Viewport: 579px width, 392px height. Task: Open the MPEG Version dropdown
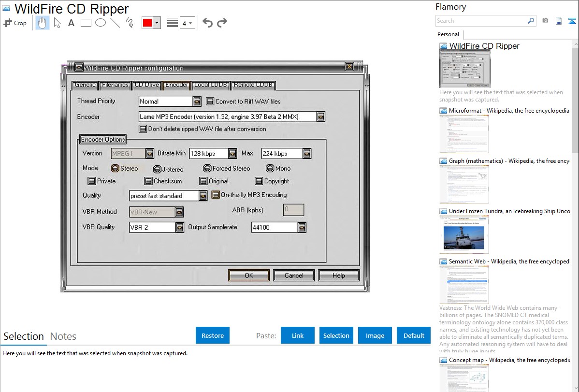point(149,153)
